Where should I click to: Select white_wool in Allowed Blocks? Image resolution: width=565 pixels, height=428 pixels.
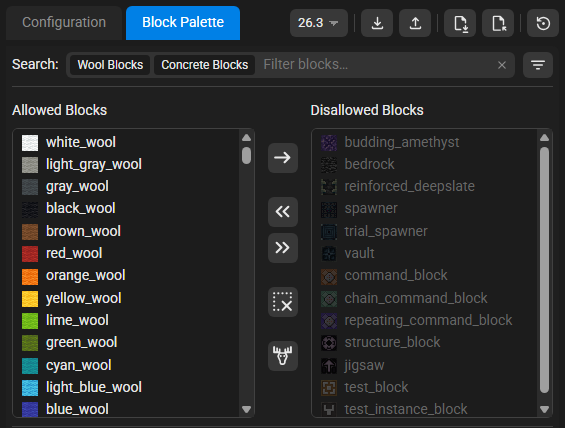click(126, 143)
